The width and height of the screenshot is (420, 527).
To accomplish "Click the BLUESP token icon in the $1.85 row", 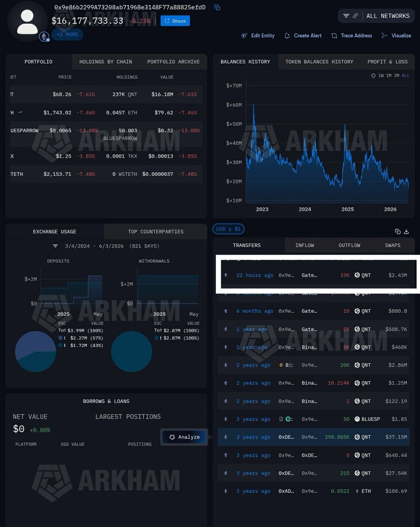I will 357,419.
